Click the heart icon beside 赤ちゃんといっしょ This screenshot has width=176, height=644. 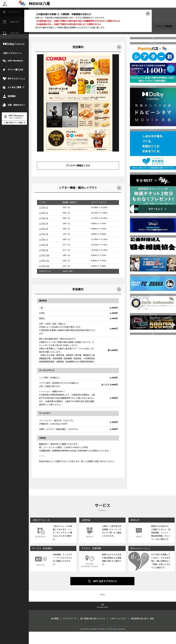pos(4,79)
